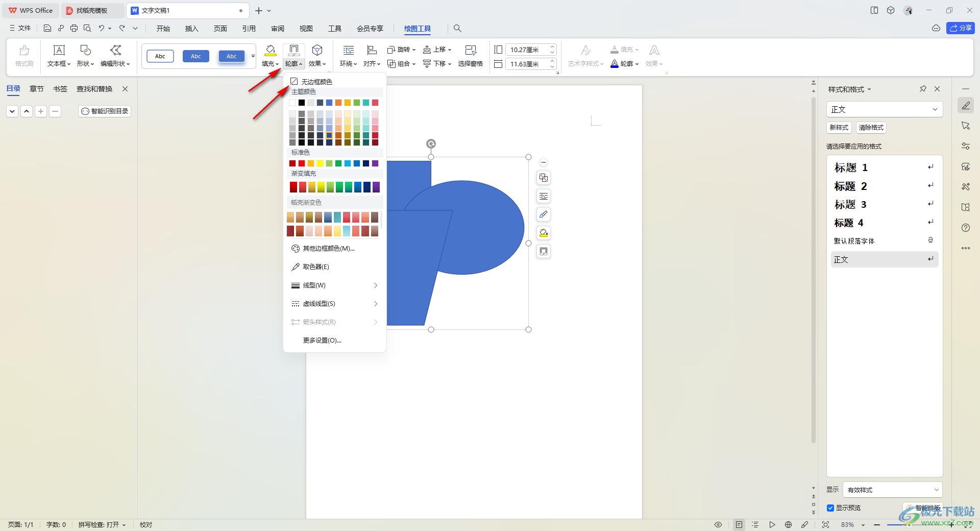Switch to web layout globe view
Screen dimensions: 980x531
(x=788, y=524)
